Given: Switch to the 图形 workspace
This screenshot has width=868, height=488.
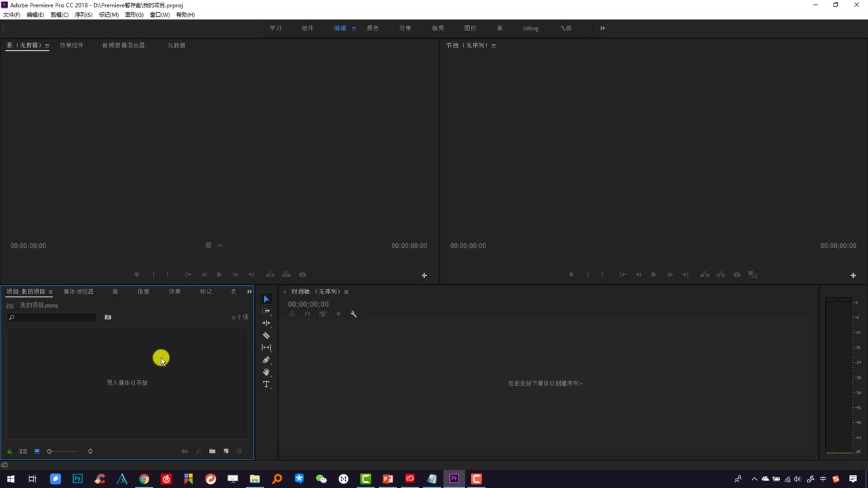Looking at the screenshot, I should [x=470, y=28].
